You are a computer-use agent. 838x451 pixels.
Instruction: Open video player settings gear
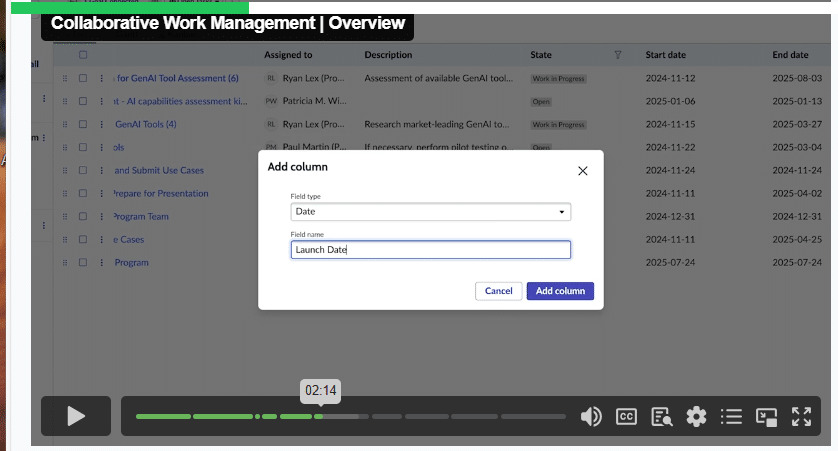696,417
